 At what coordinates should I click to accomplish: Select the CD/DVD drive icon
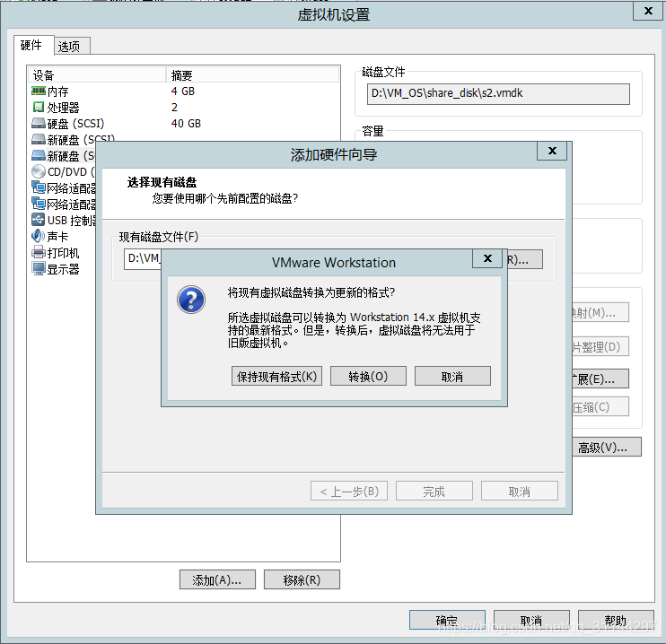39,171
